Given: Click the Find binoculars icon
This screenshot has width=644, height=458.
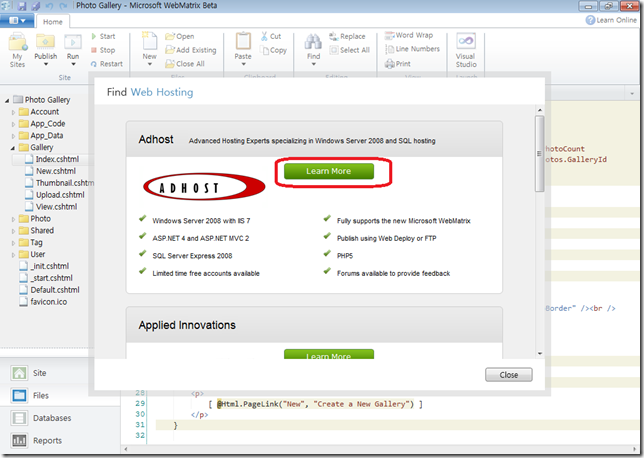Looking at the screenshot, I should [x=313, y=42].
